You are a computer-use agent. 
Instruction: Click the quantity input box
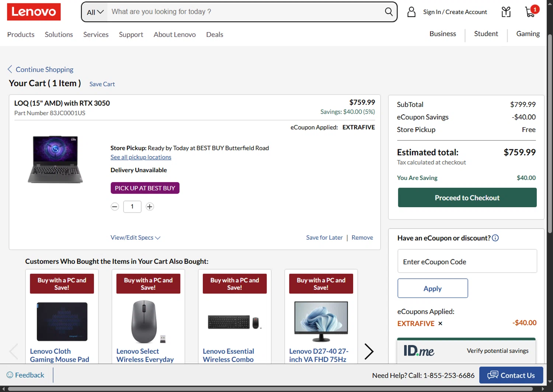[132, 207]
